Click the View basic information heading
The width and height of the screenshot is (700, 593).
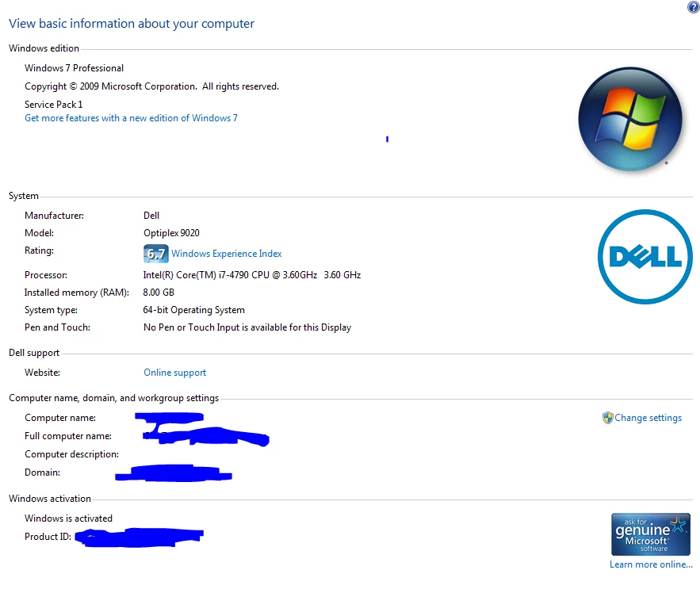(x=132, y=24)
